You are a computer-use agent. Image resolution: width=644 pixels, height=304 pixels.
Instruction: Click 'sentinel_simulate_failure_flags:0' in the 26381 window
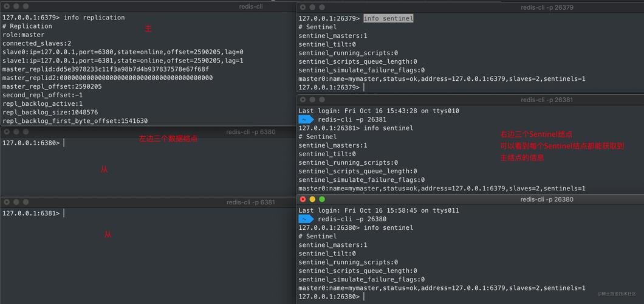click(361, 180)
